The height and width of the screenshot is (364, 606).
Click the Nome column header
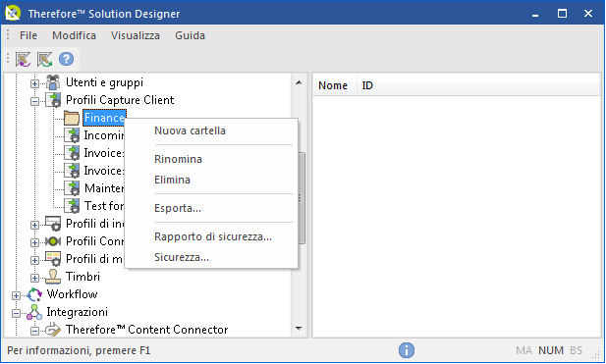pyautogui.click(x=334, y=85)
